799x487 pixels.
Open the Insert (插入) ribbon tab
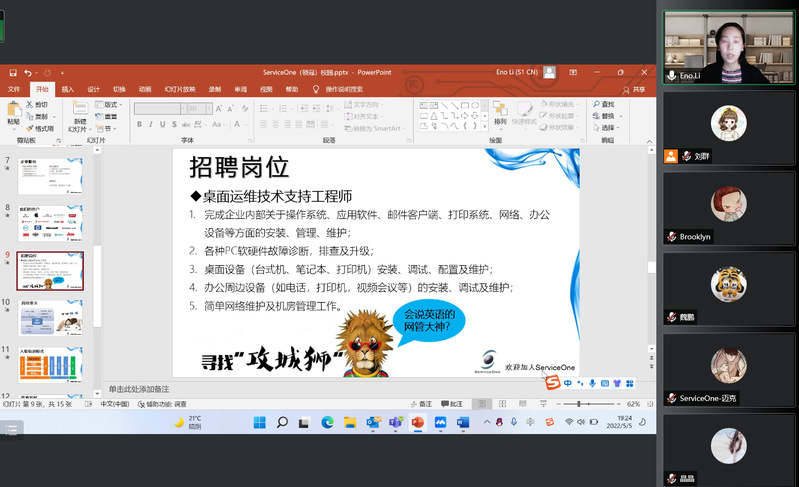(67, 89)
